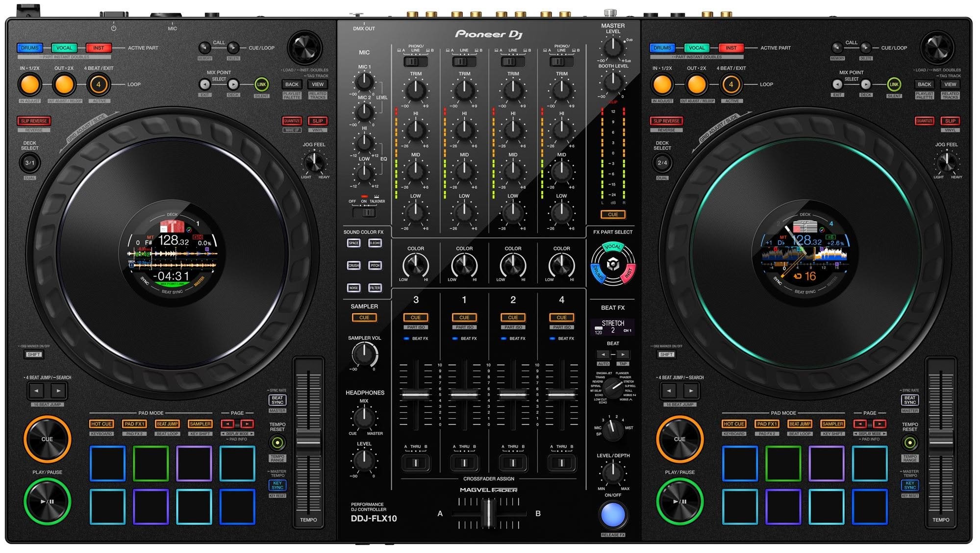Image resolution: width=980 pixels, height=553 pixels.
Task: Click right deck beat jump forward arrow
Action: (691, 391)
